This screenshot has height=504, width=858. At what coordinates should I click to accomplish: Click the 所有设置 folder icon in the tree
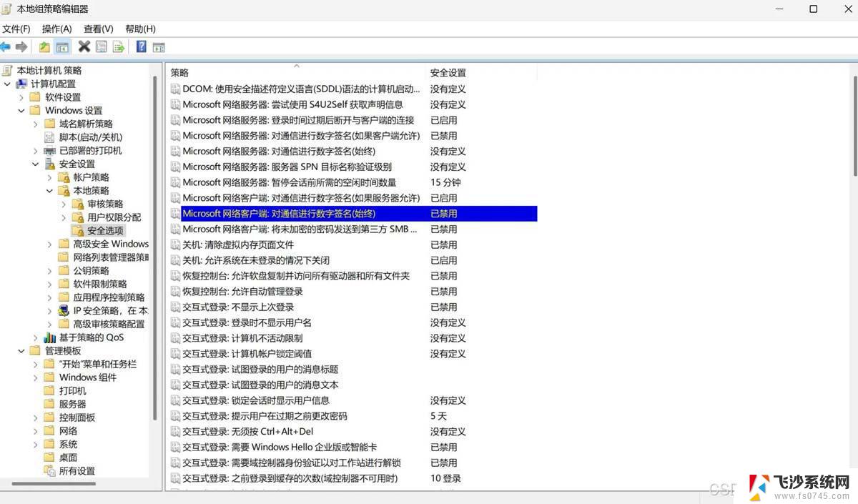tap(49, 471)
